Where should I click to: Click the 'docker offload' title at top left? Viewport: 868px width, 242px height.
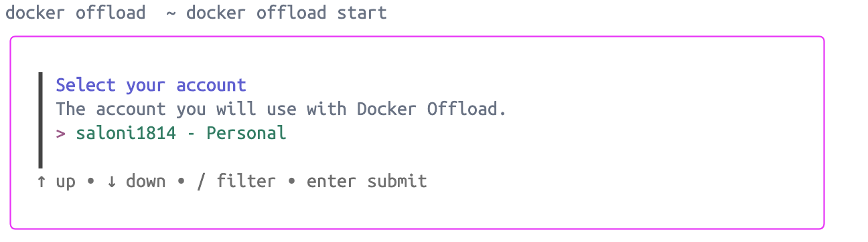click(75, 13)
